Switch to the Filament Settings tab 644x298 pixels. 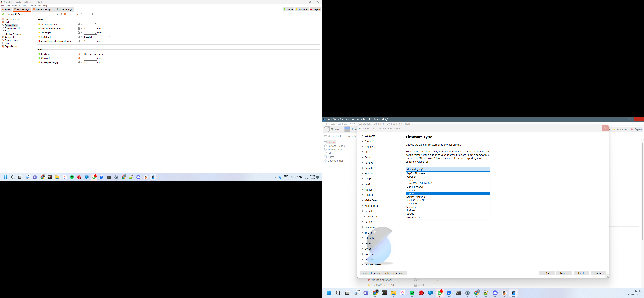[42, 9]
